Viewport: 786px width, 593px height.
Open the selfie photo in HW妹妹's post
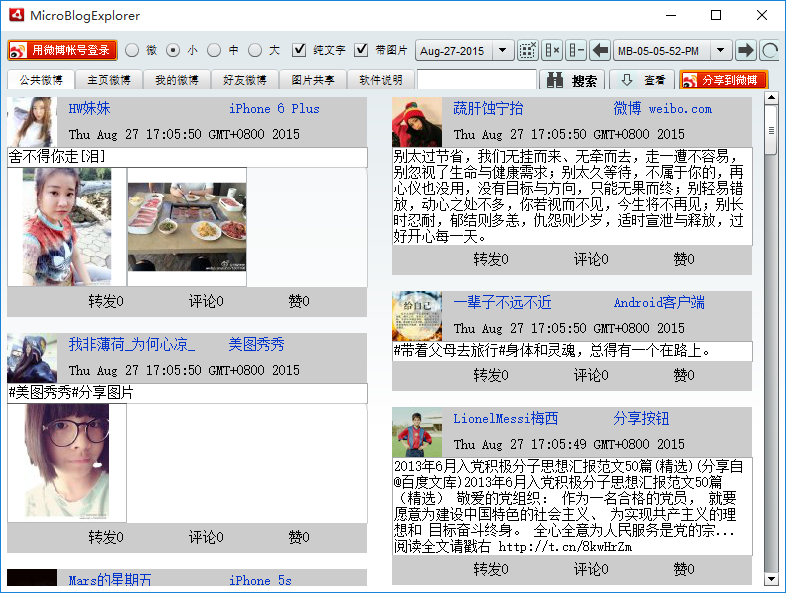click(67, 227)
